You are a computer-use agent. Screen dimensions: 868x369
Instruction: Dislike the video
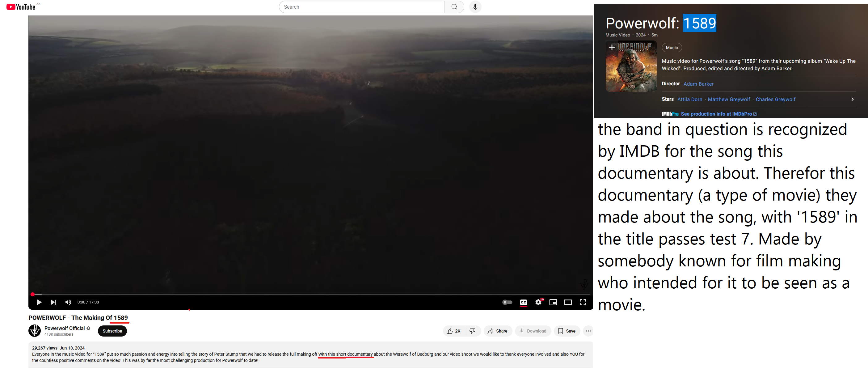coord(472,331)
